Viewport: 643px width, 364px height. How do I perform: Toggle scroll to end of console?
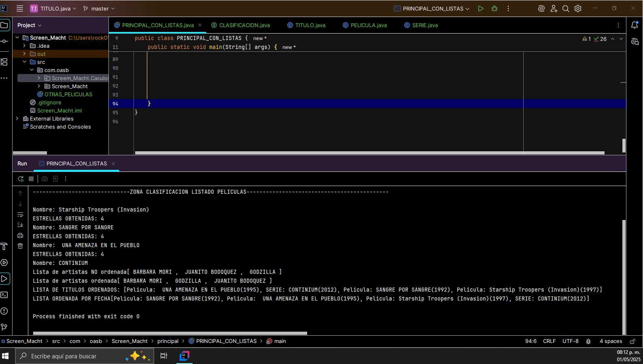20,225
